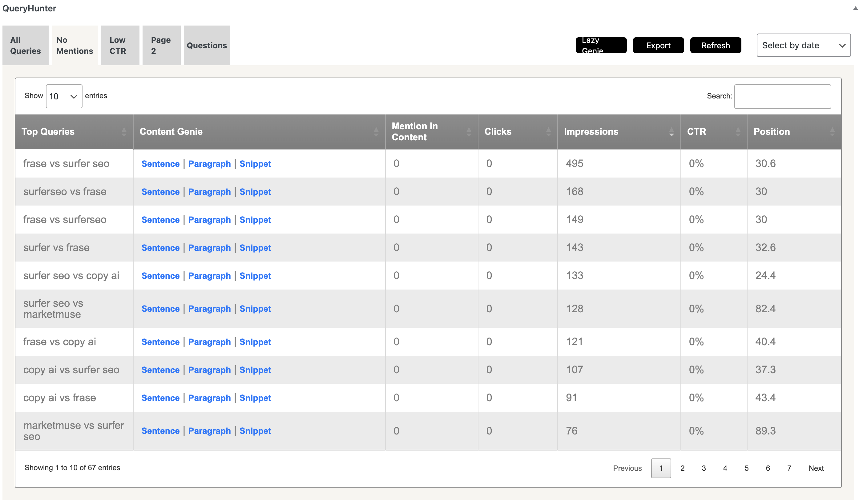Click Paragraph link for copy ai vs frase
Image resolution: width=859 pixels, height=504 pixels.
click(x=209, y=397)
